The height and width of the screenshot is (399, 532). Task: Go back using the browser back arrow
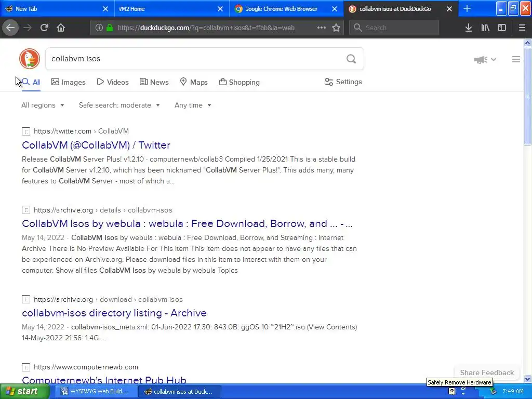(x=10, y=28)
